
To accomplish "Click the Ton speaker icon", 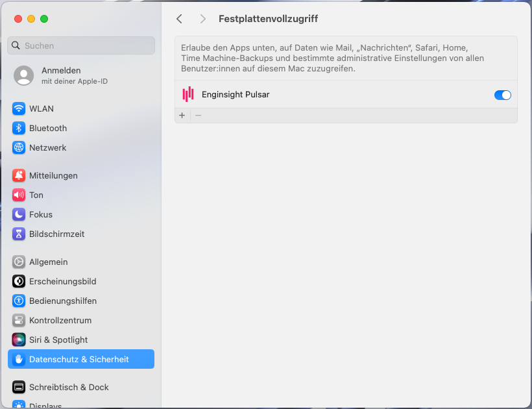I will point(19,195).
